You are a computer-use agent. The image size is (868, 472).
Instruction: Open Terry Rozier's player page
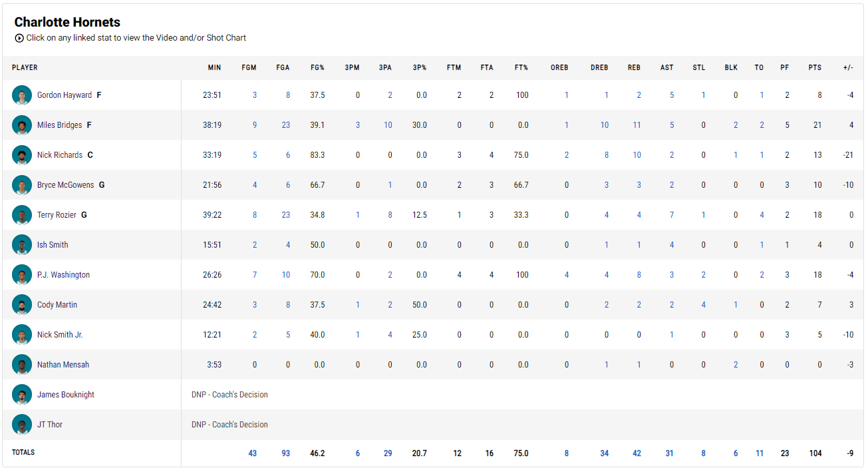[x=57, y=215]
